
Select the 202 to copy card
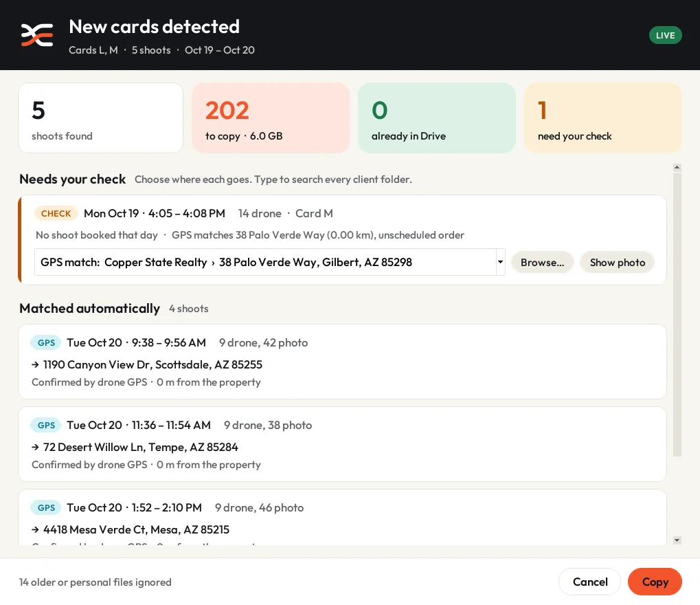(271, 118)
